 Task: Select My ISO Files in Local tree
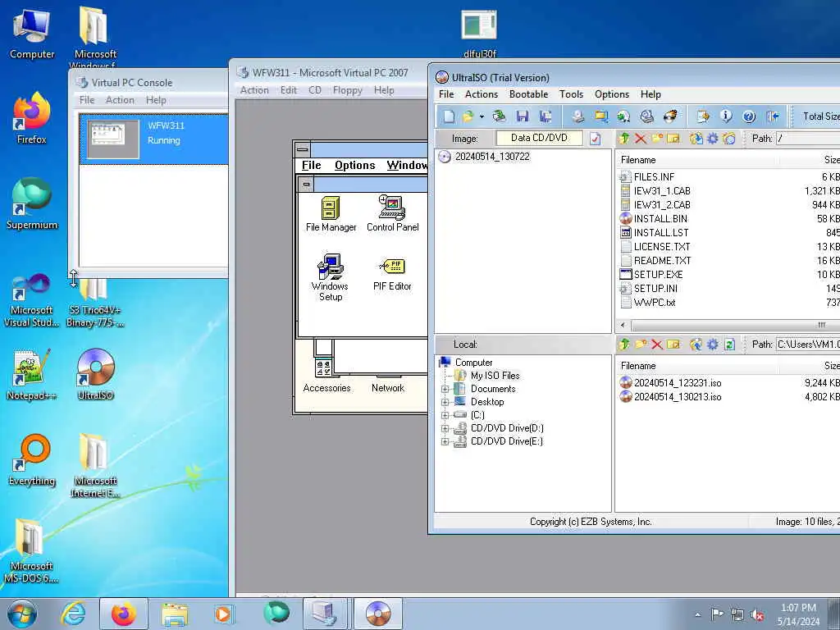[495, 376]
